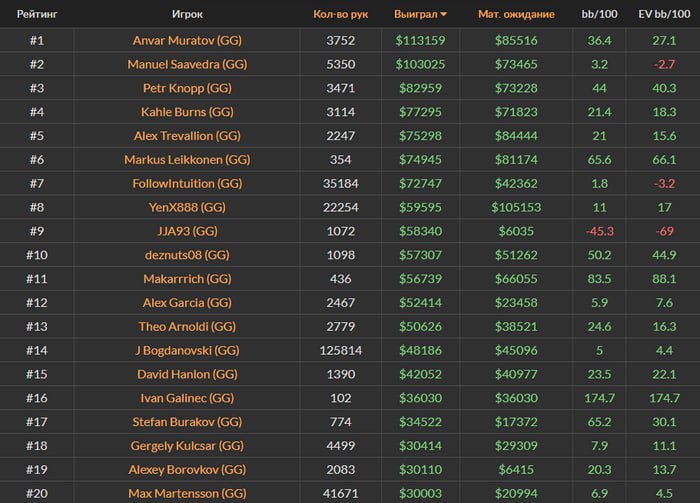
Task: Sort by the Рейтинг column header
Action: pos(37,15)
